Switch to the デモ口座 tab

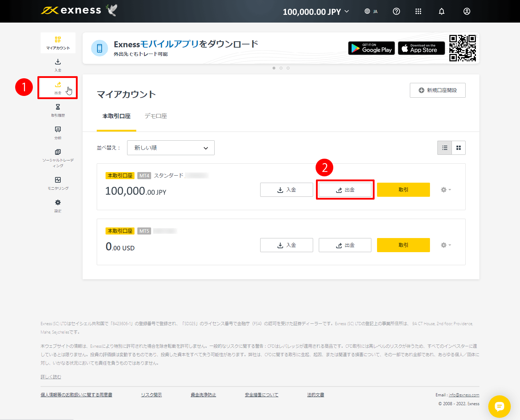point(156,116)
